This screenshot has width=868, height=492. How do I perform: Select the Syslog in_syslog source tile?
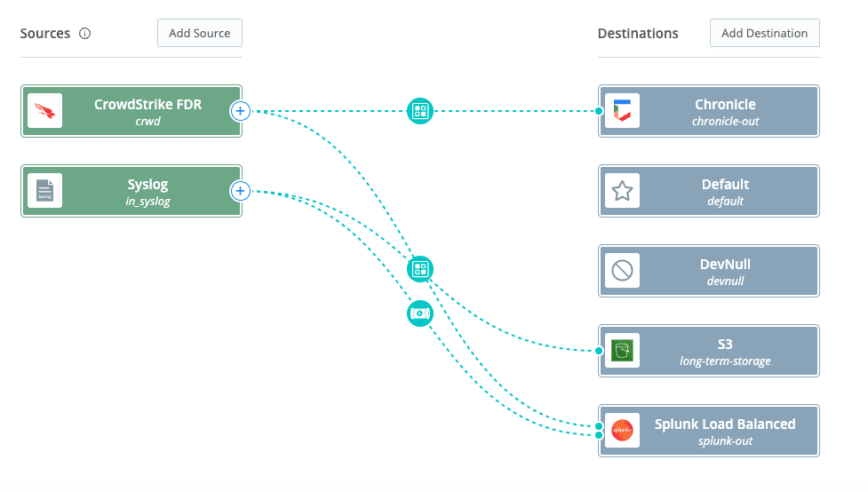click(x=147, y=191)
